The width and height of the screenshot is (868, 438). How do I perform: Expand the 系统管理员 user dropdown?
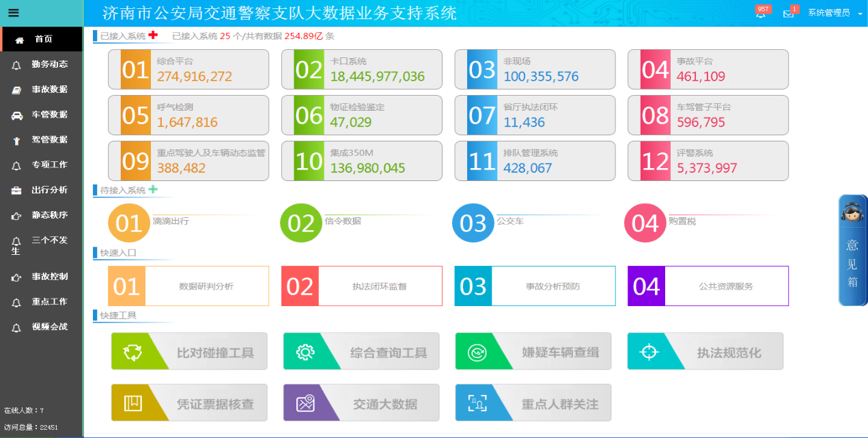(832, 13)
